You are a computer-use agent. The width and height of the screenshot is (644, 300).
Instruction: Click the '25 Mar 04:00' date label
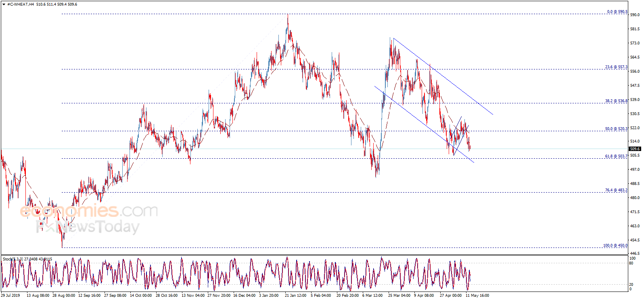(x=399, y=296)
